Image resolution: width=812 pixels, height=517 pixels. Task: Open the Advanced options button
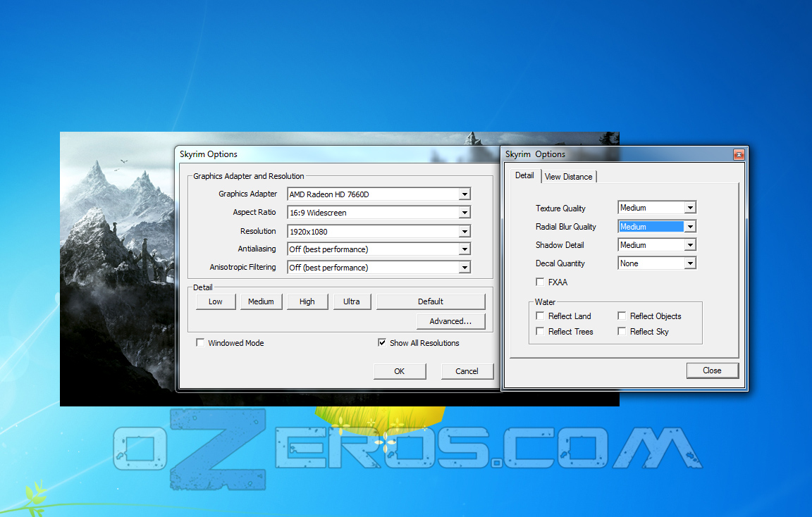pyautogui.click(x=450, y=321)
